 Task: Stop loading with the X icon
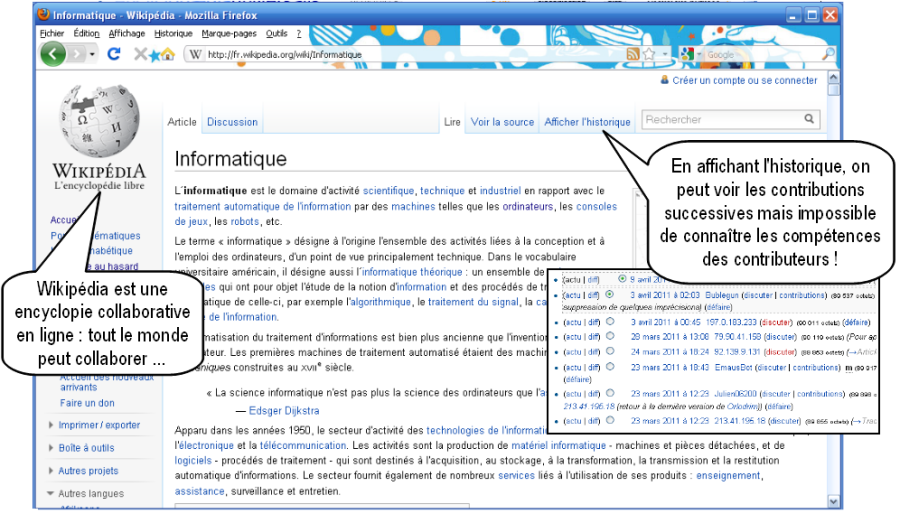[139, 54]
